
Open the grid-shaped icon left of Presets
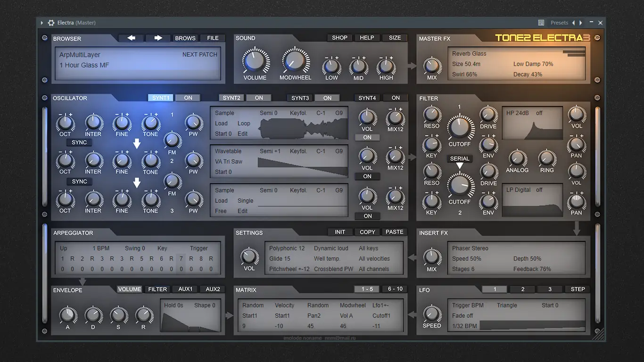point(541,23)
